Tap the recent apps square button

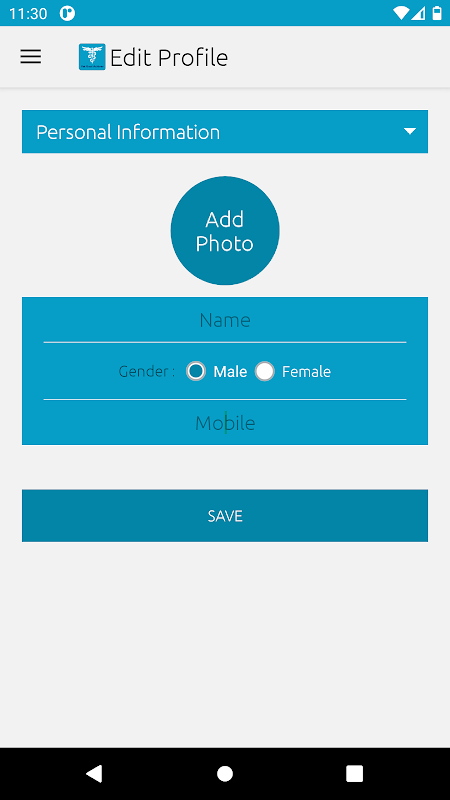pos(355,773)
